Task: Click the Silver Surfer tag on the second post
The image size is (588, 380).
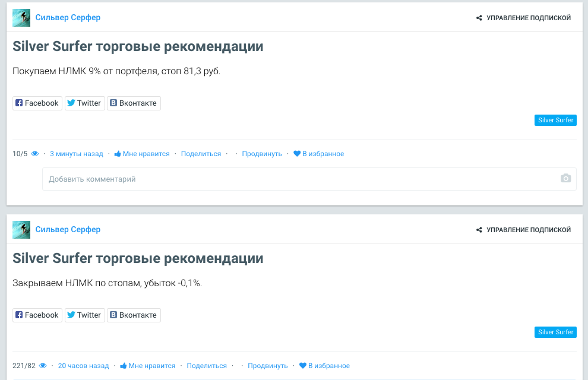Action: coord(555,332)
